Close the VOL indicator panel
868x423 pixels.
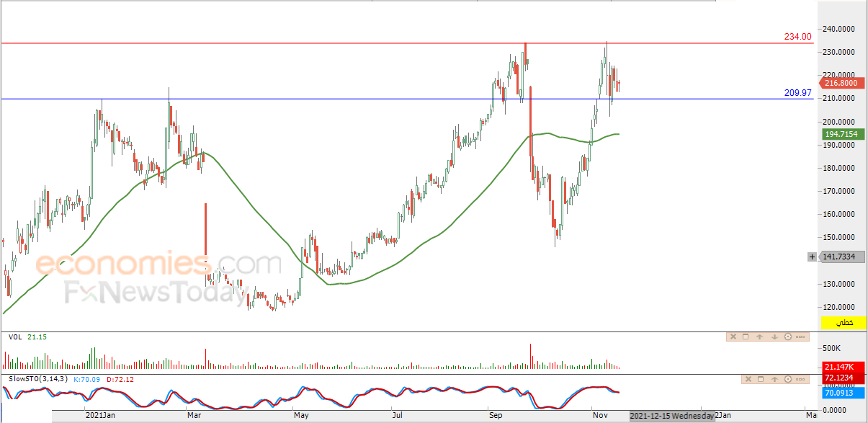click(x=733, y=337)
